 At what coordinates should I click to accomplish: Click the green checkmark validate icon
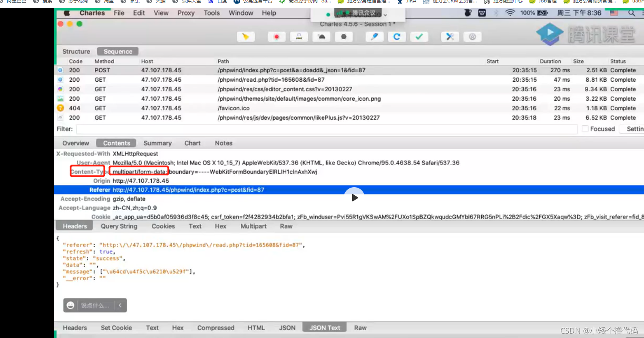pos(419,37)
